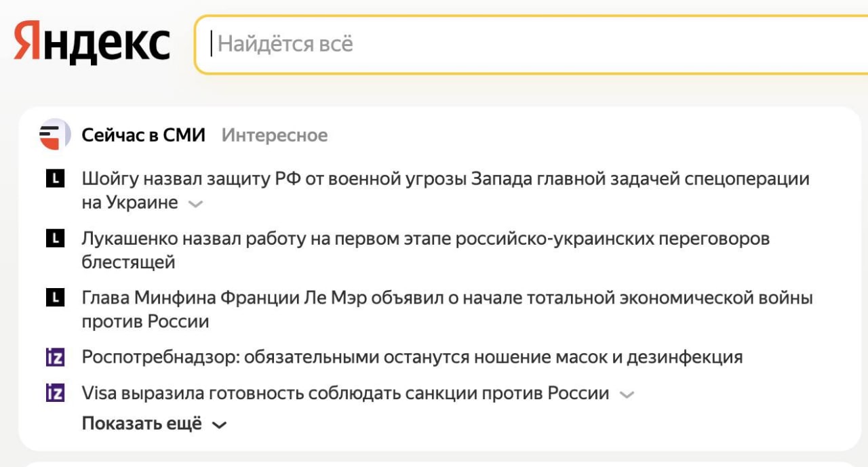
Task: Select the Сейчас в СМИ tab
Action: 144,134
